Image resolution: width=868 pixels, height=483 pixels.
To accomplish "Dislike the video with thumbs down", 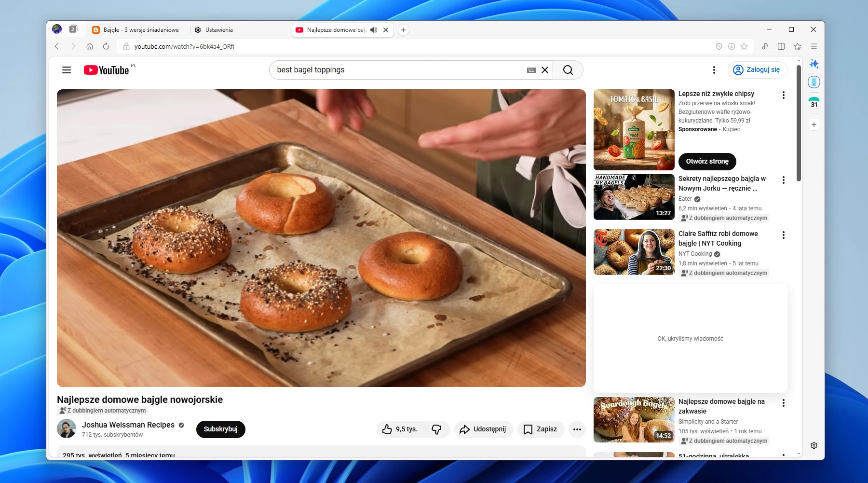I will pyautogui.click(x=436, y=429).
